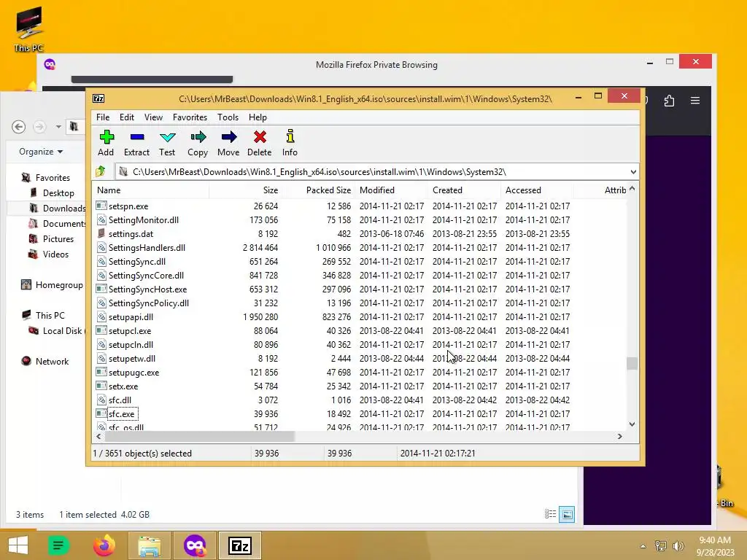Select the setspn.exe file row
747x560 pixels.
360,206
